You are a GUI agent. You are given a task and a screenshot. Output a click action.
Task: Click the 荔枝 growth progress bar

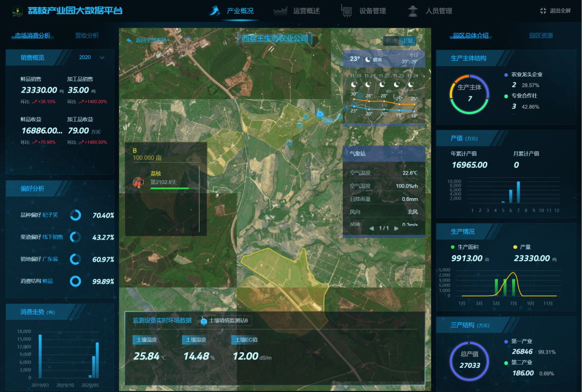[x=170, y=188]
